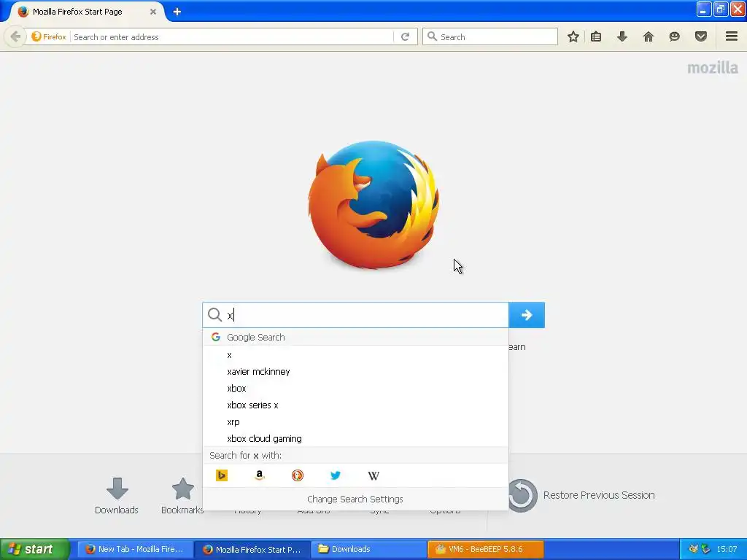Select suggestion "xbox cloud gaming"
Viewport: 747px width, 560px height.
click(x=355, y=438)
